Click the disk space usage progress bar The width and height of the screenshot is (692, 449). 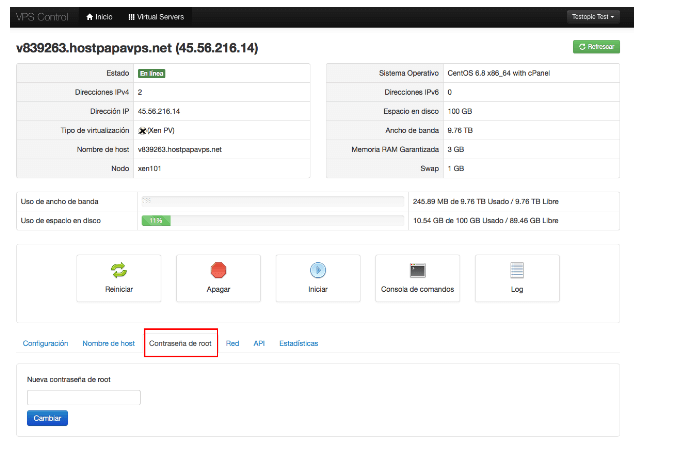tap(272, 220)
